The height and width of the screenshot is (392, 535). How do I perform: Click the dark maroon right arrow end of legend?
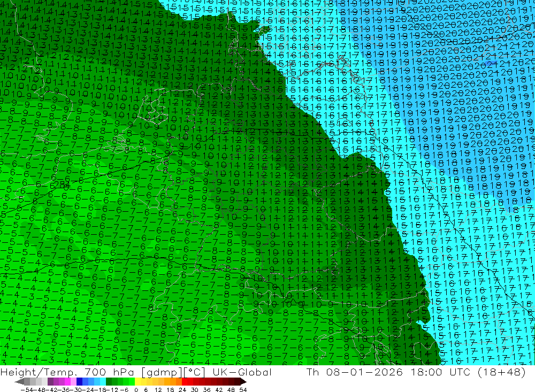[243, 382]
